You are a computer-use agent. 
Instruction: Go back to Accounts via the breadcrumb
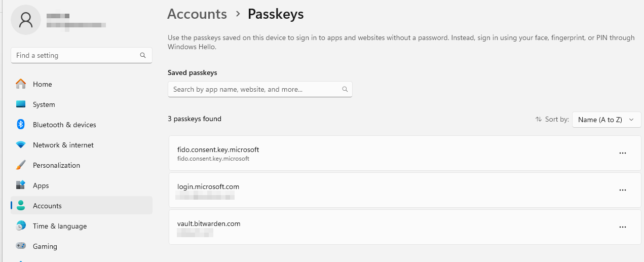197,14
